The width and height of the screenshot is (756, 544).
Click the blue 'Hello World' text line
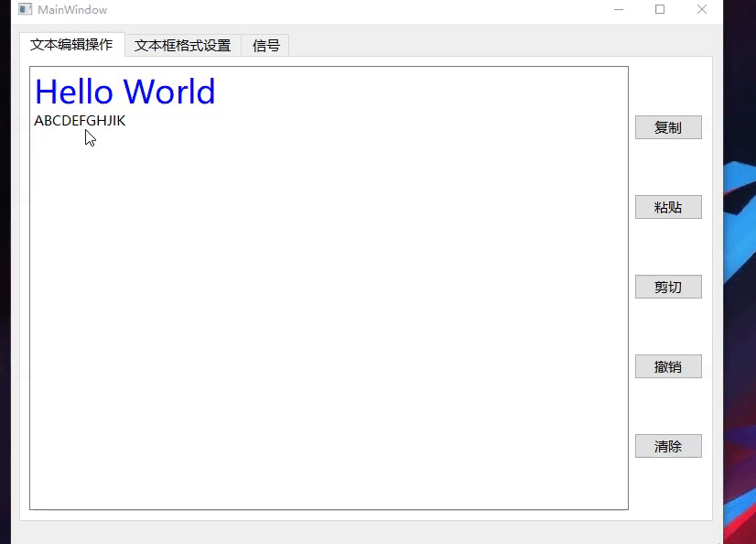(124, 92)
